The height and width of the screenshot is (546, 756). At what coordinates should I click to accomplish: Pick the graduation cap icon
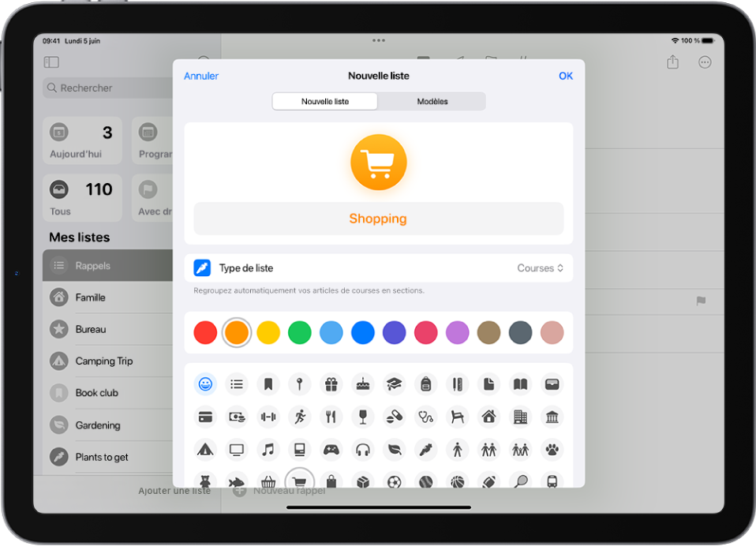click(x=394, y=384)
